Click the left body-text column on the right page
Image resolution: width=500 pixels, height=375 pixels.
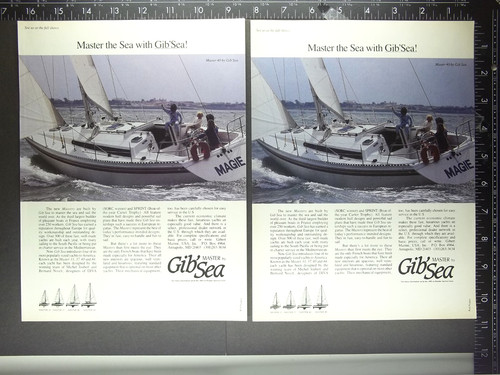[299, 242]
